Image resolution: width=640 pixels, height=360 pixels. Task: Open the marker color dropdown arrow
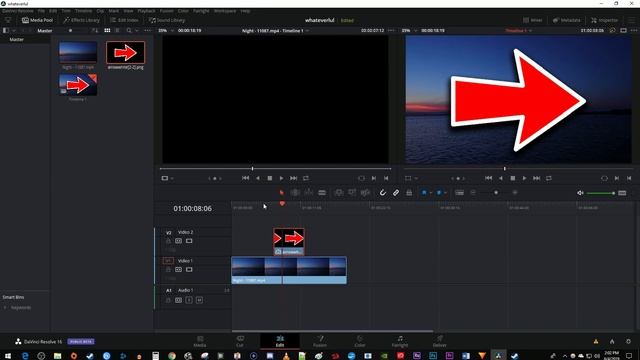(x=446, y=193)
